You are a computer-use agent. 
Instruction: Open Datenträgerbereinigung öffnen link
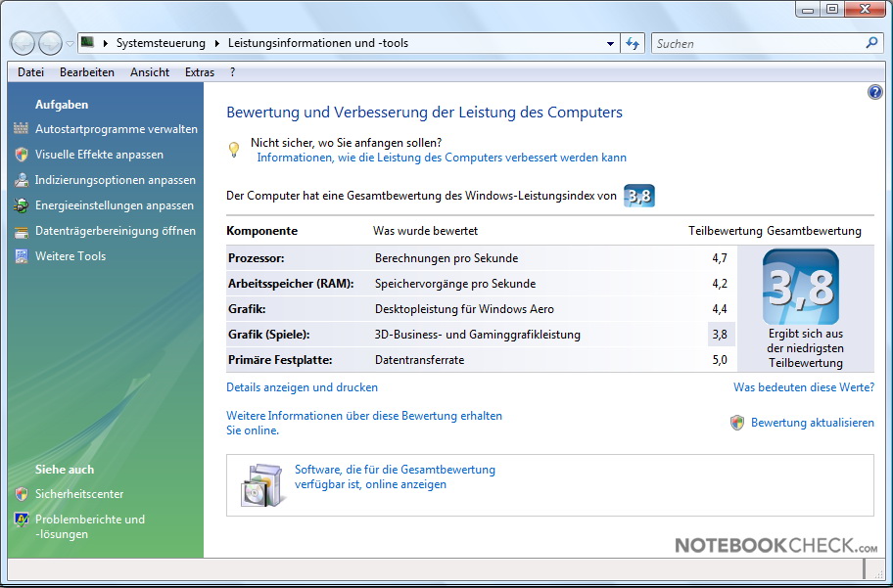click(115, 231)
